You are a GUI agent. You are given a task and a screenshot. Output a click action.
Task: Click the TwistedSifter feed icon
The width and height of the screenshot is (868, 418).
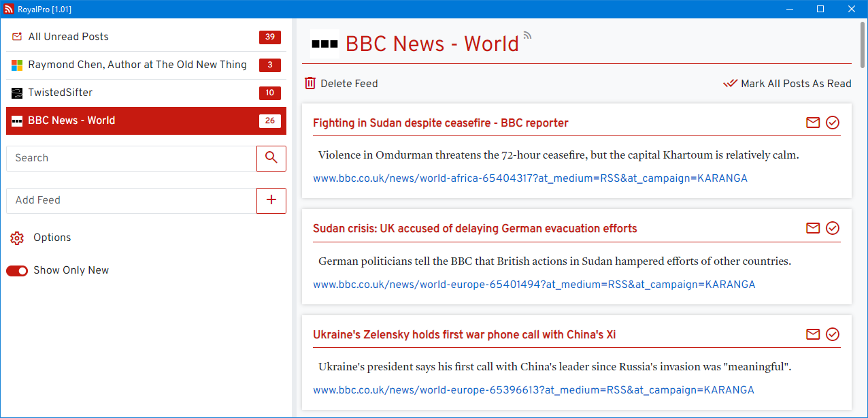[x=17, y=93]
